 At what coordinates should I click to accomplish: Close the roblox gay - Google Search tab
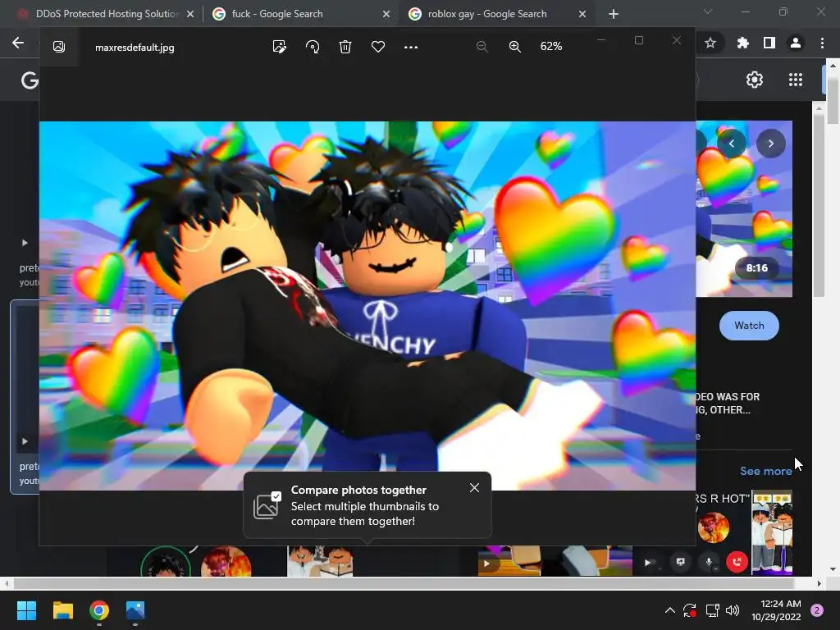tap(582, 15)
